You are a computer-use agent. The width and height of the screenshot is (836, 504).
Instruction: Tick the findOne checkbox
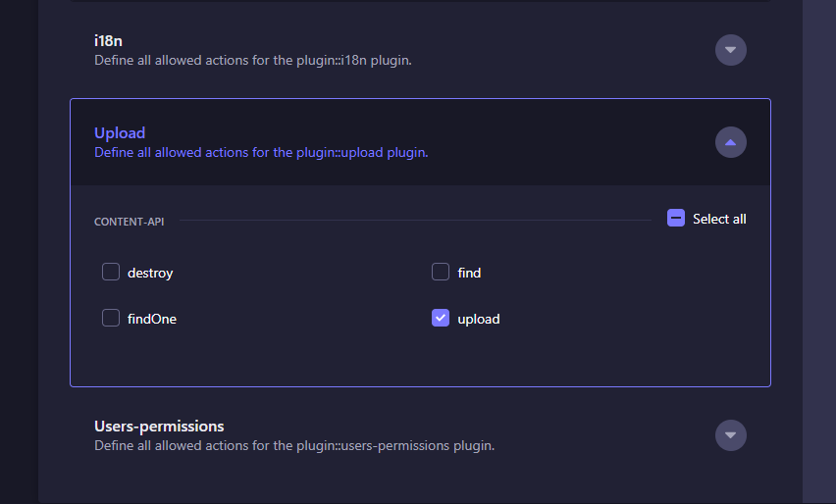(111, 318)
